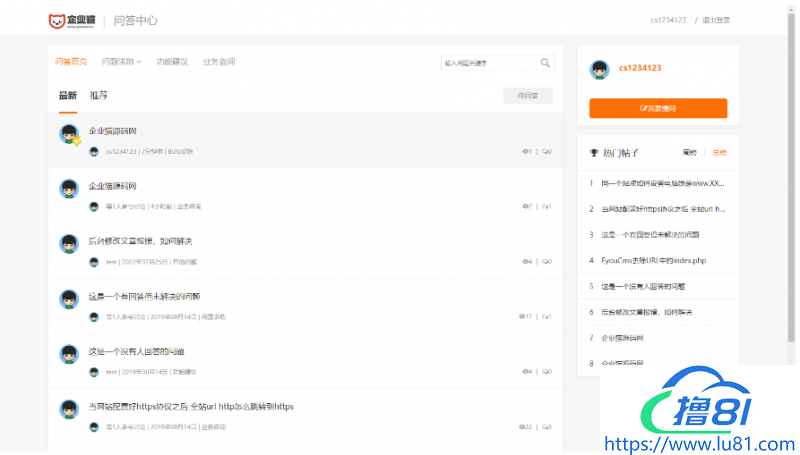Focus the keyword search input field

487,63
